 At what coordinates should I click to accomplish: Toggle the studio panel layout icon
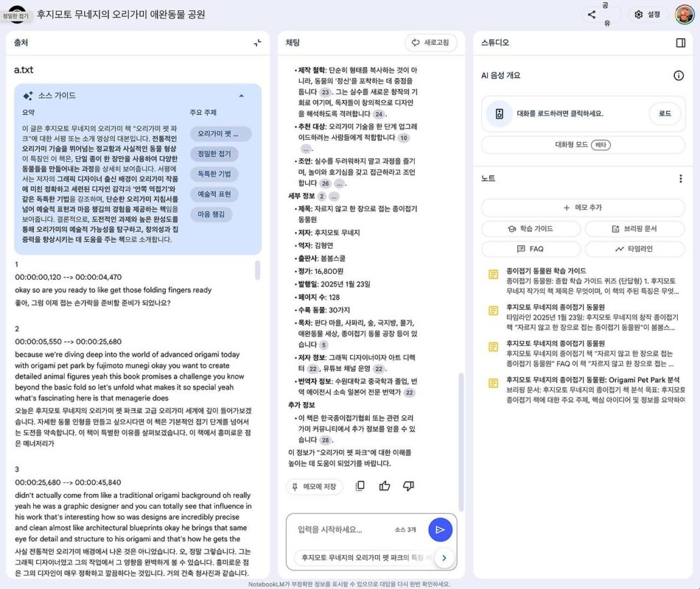coord(680,43)
